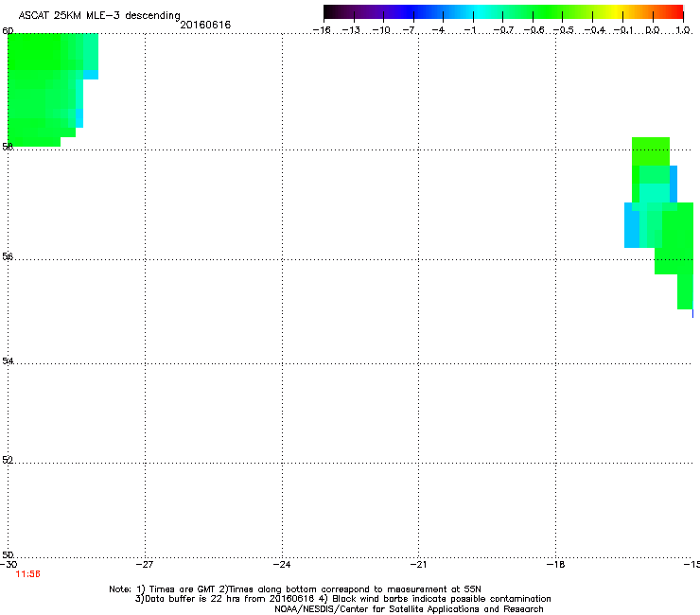The image size is (700, 615).
Task: Click the colorbar label "-7"
Action: tap(411, 30)
